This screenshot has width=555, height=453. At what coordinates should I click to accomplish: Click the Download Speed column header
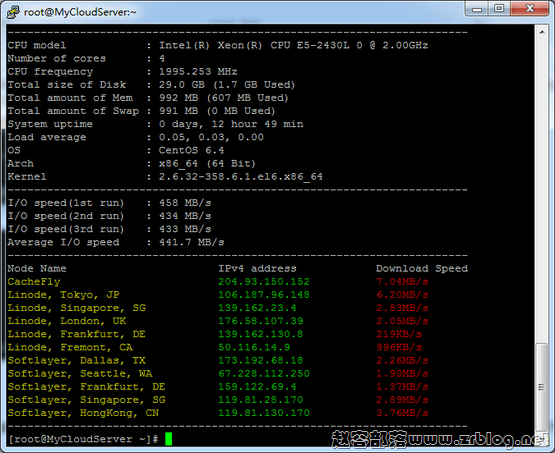click(422, 269)
